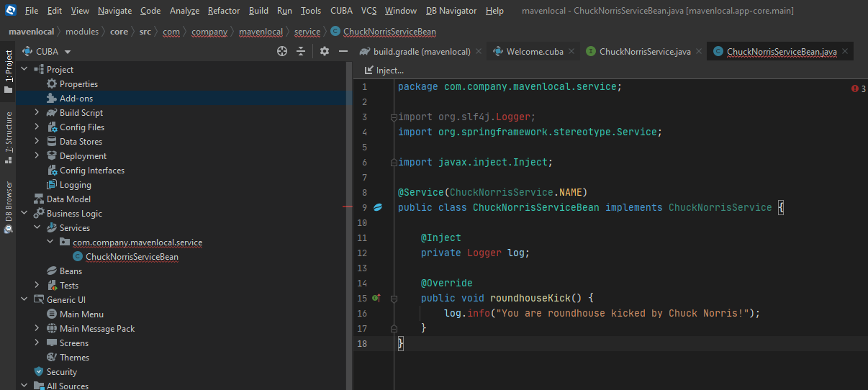The width and height of the screenshot is (868, 390).
Task: Click the implements gutter icon on line 15
Action: [x=375, y=297]
